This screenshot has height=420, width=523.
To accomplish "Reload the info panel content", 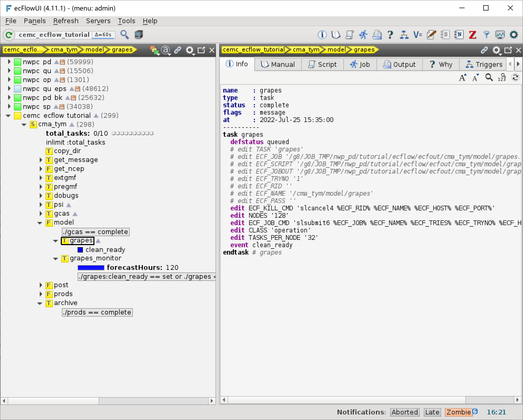I will tap(515, 78).
